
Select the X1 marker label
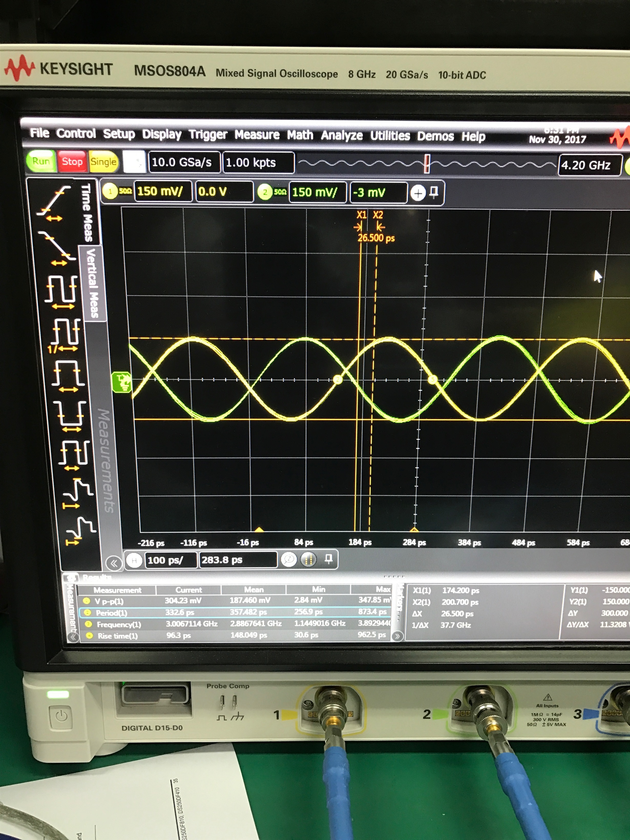[x=361, y=215]
